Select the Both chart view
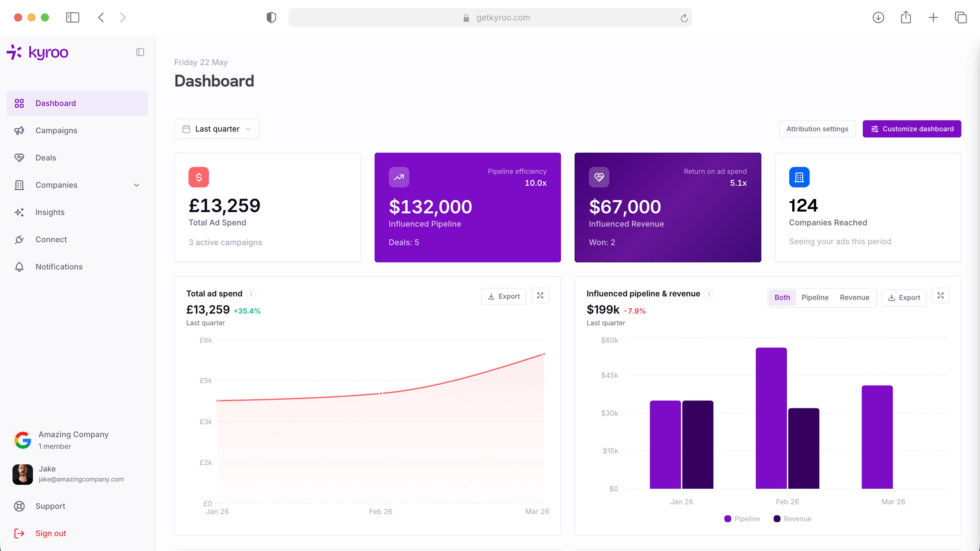This screenshot has height=551, width=980. click(782, 297)
